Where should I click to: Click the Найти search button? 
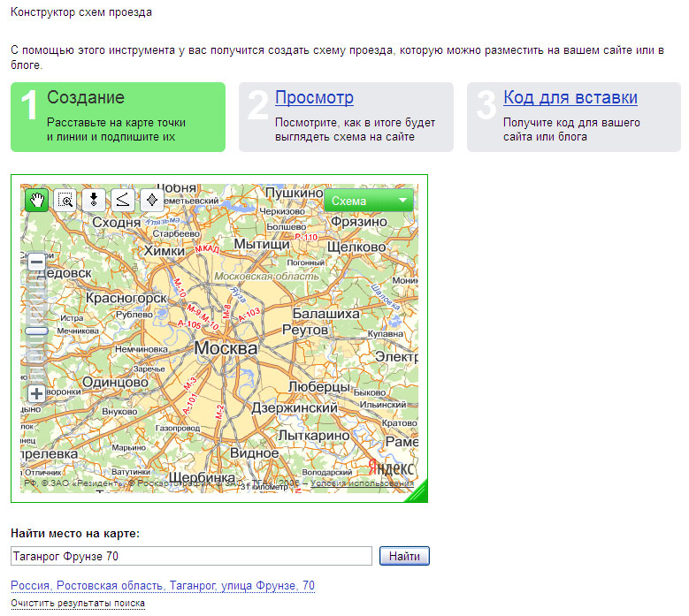tap(404, 556)
